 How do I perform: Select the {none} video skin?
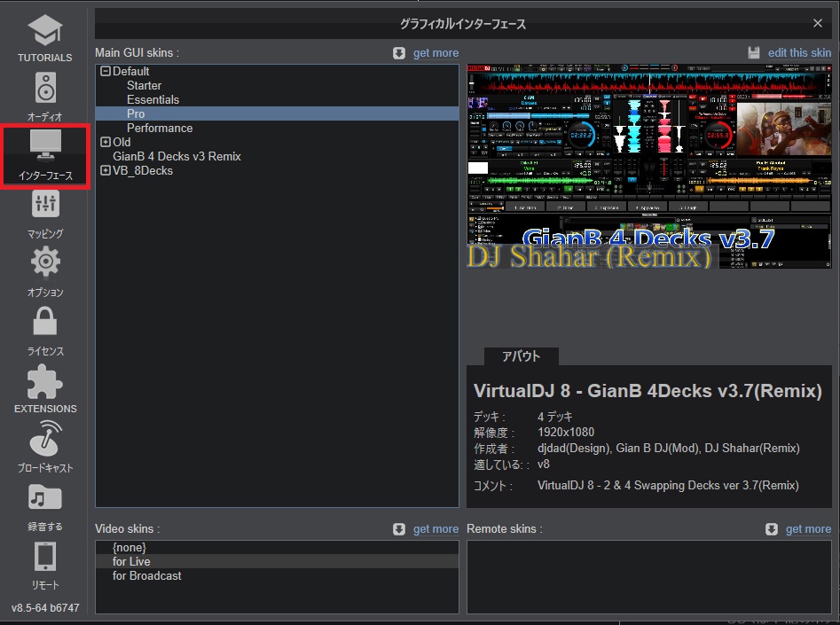click(130, 547)
